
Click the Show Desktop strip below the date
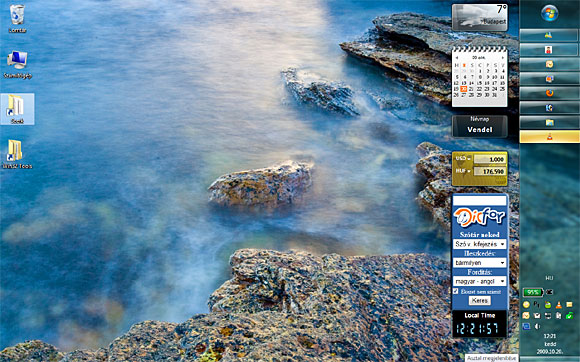[550, 359]
